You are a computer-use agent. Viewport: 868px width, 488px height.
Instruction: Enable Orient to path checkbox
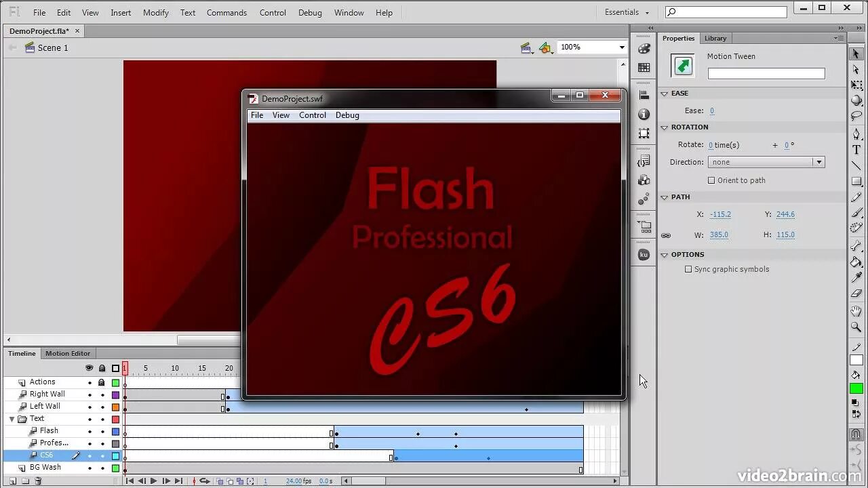(x=711, y=180)
